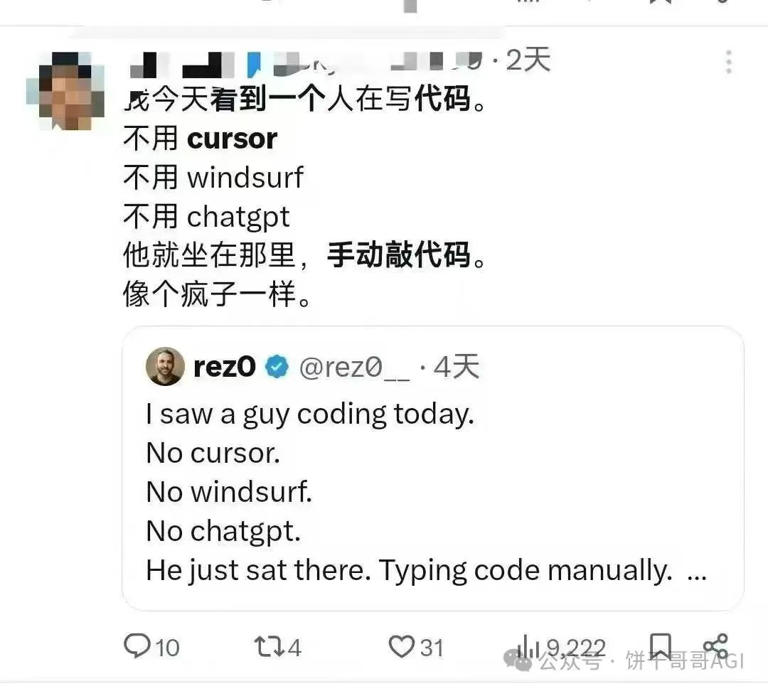The image size is (768, 691).
Task: Click the blue verified badge next to rez0
Action: coord(277,367)
